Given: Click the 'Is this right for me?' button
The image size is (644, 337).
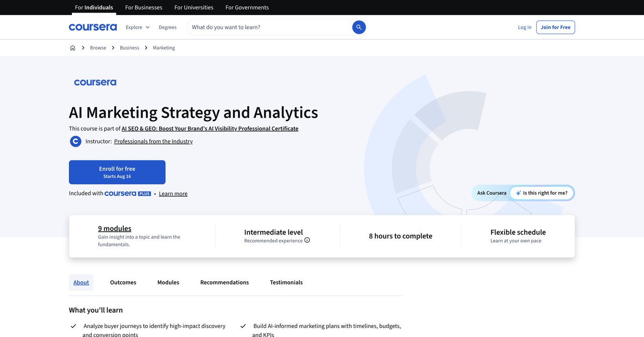Looking at the screenshot, I should coord(542,193).
